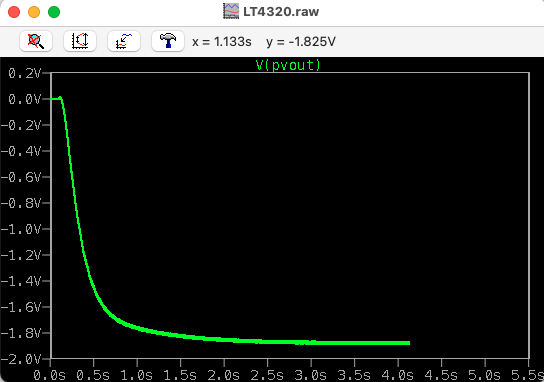The image size is (544, 382).
Task: Click the zoom-to-fit magnifier icon
Action: (36, 41)
